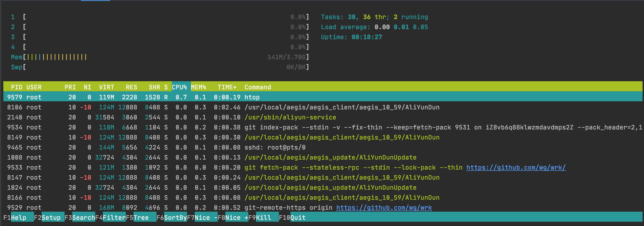Sort by TIME+ column header

[x=227, y=87]
